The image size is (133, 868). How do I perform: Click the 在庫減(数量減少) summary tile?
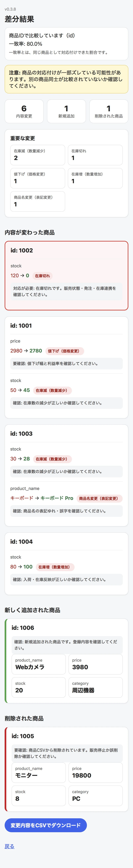tap(38, 155)
